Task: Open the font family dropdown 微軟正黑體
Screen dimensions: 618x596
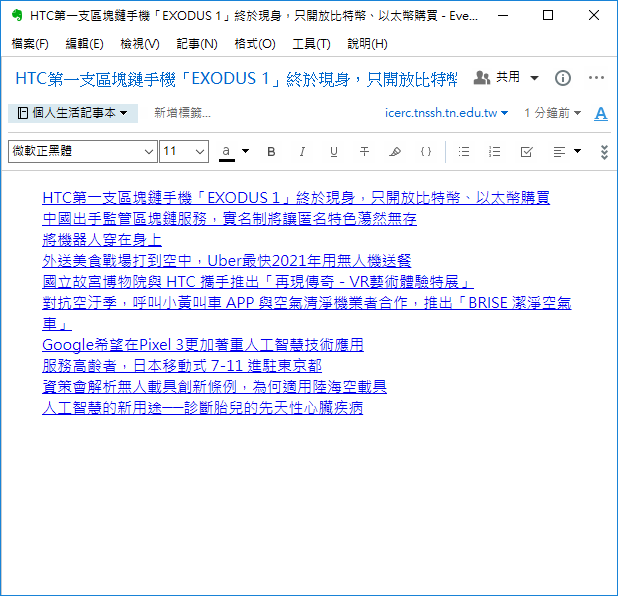Action: click(x=83, y=151)
